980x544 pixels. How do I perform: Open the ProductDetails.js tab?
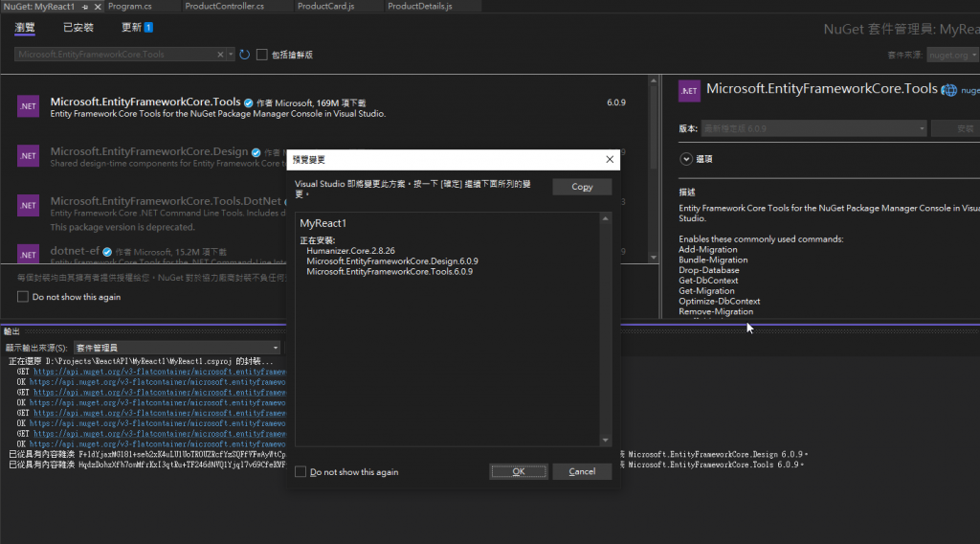419,7
